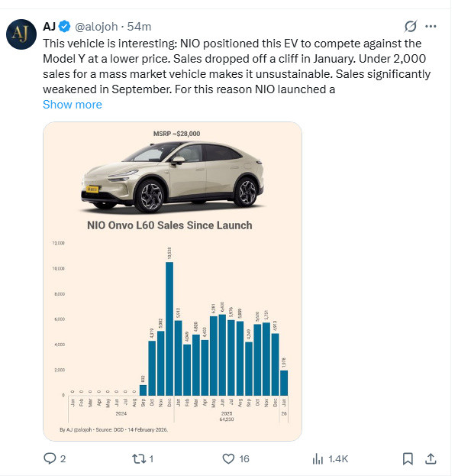Viewport: 458px width, 476px height.
Task: Open the three-dot more options menu
Action: [x=435, y=26]
